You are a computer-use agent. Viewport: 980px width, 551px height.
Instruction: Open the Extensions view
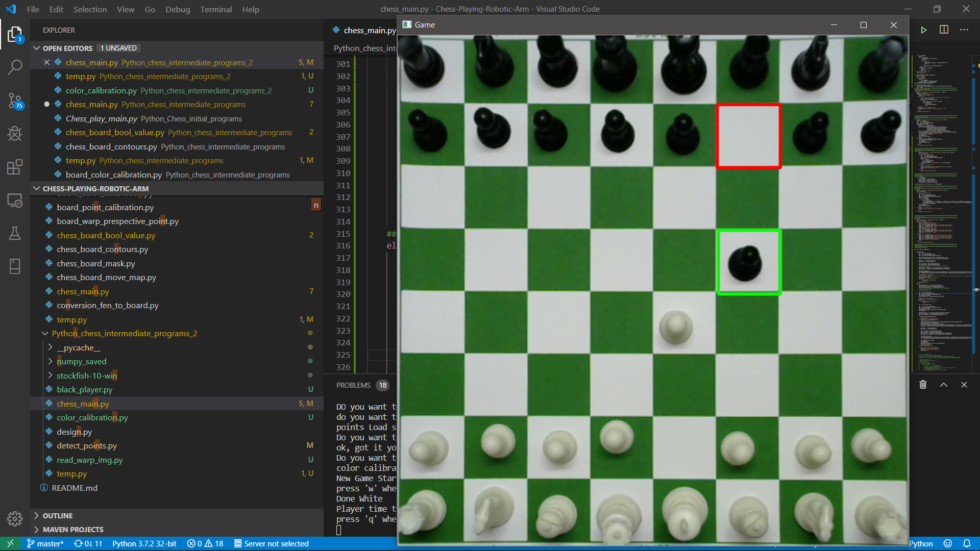pyautogui.click(x=15, y=167)
